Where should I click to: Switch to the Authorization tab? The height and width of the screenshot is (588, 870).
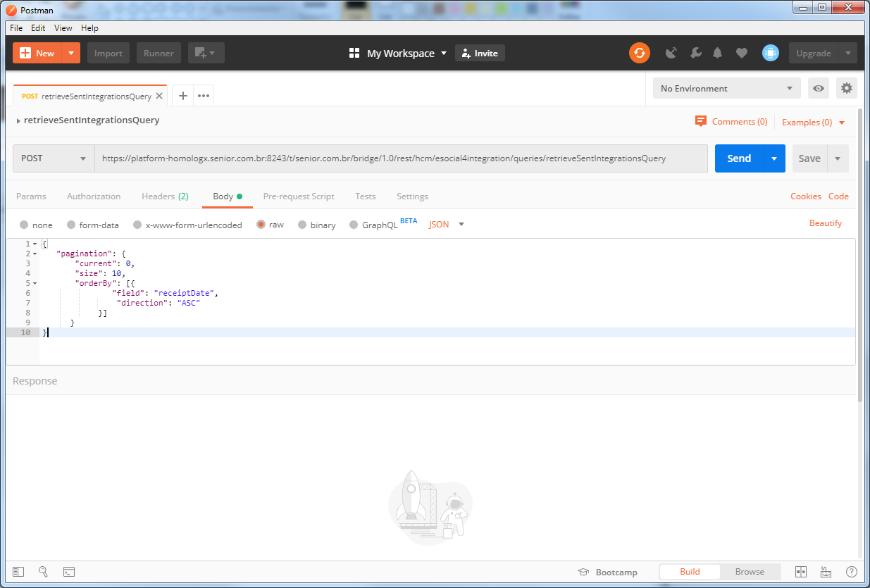click(94, 196)
